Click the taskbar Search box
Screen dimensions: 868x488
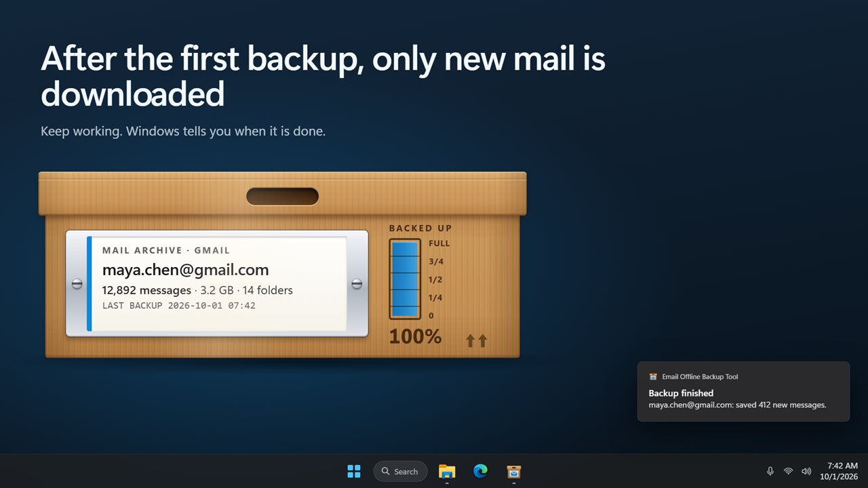[x=400, y=471]
